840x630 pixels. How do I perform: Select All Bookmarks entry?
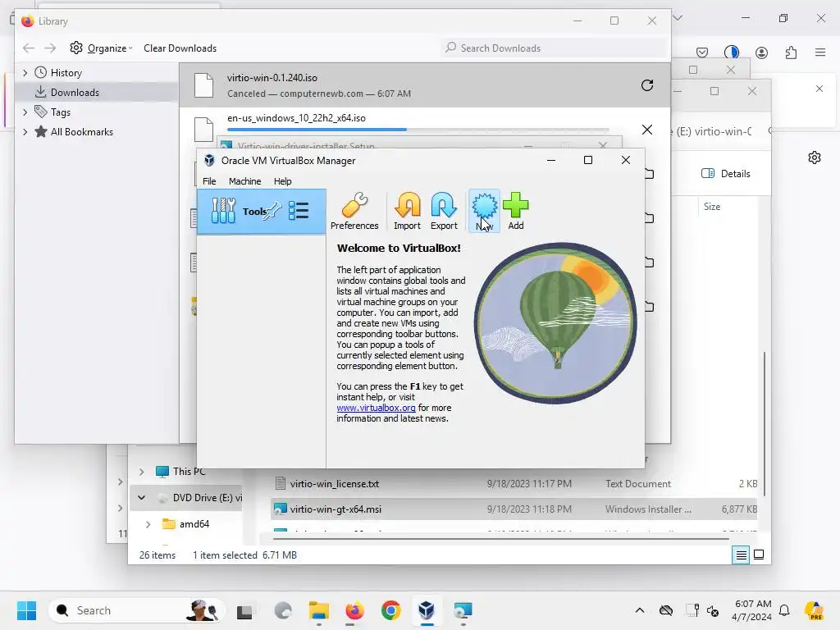click(x=81, y=132)
